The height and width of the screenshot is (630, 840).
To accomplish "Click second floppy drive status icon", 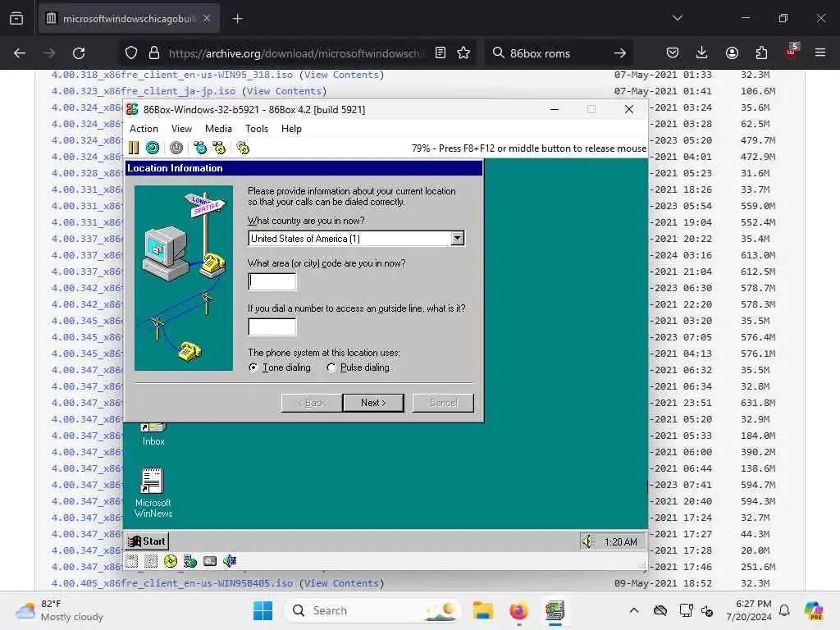I will coord(151,561).
